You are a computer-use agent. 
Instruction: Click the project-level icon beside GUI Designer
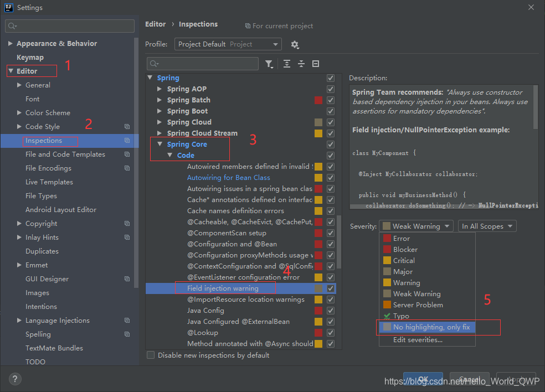pos(127,278)
